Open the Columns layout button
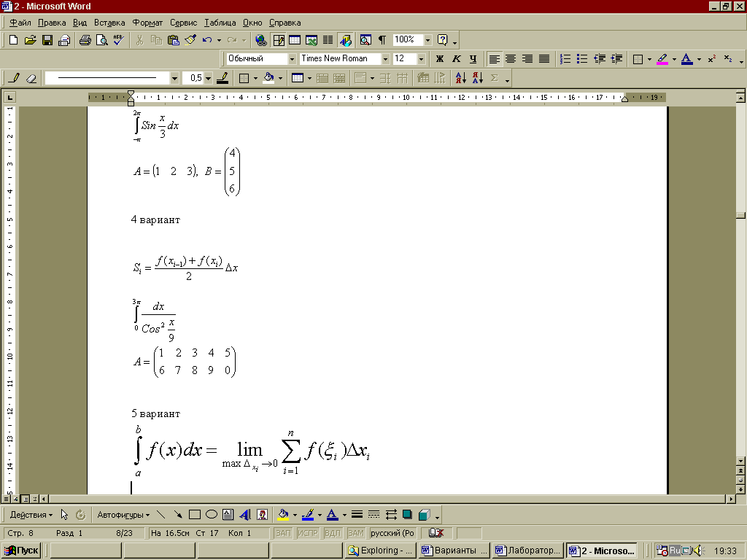 click(x=328, y=40)
